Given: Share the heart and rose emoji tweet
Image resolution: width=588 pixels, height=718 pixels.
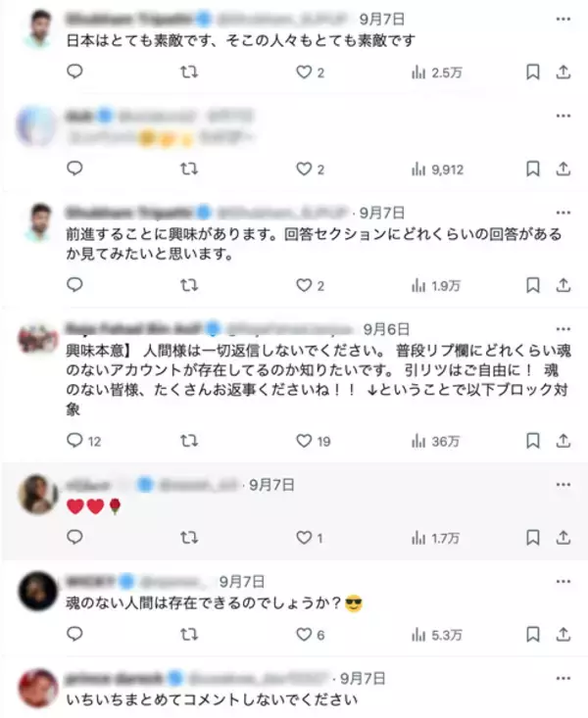Looking at the screenshot, I should pos(563,538).
